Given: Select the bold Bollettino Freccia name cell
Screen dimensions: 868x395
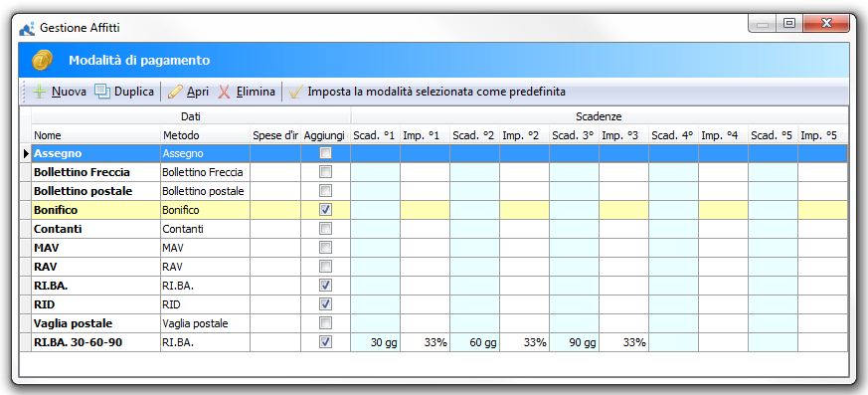Looking at the screenshot, I should coord(95,172).
